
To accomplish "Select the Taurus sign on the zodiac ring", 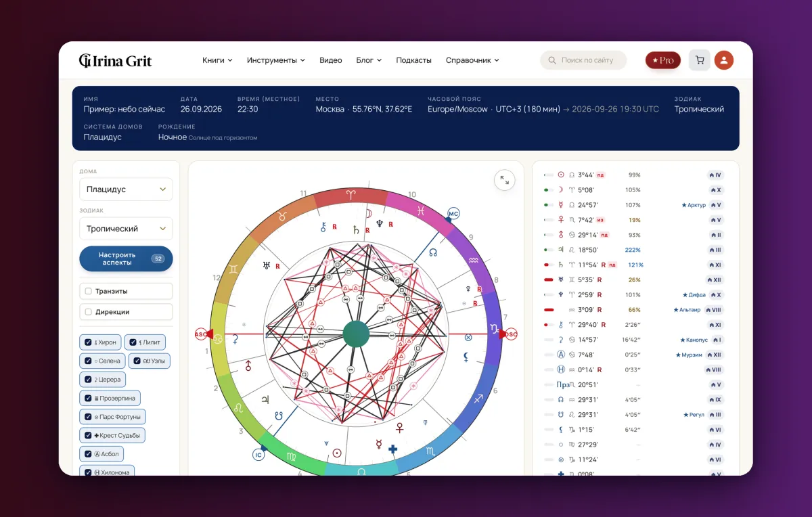I will tap(284, 217).
